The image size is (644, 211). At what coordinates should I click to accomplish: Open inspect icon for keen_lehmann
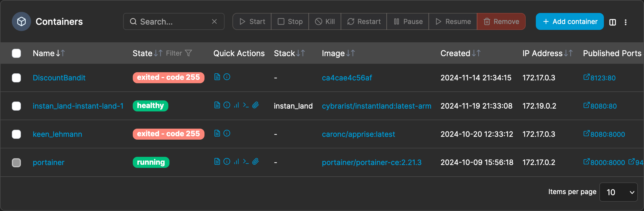pos(227,133)
